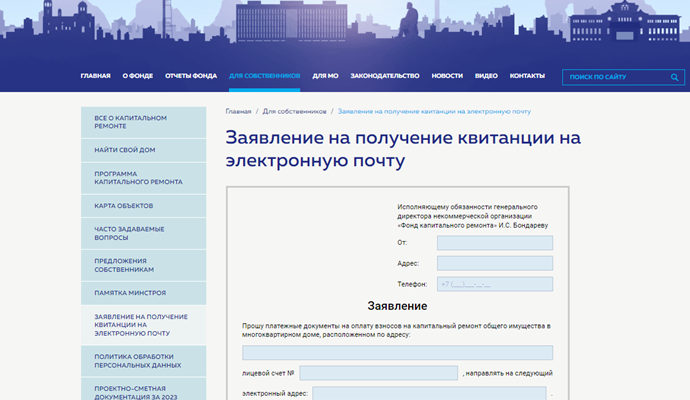Select Для МО in top navigation
The height and width of the screenshot is (400, 690).
325,76
